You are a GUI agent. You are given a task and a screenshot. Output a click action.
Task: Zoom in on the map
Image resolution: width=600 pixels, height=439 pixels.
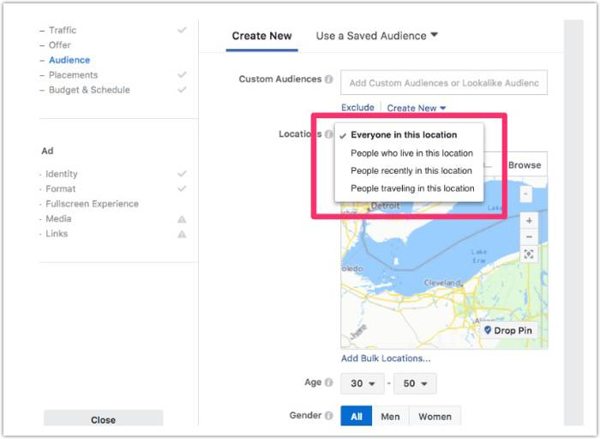[x=529, y=221]
